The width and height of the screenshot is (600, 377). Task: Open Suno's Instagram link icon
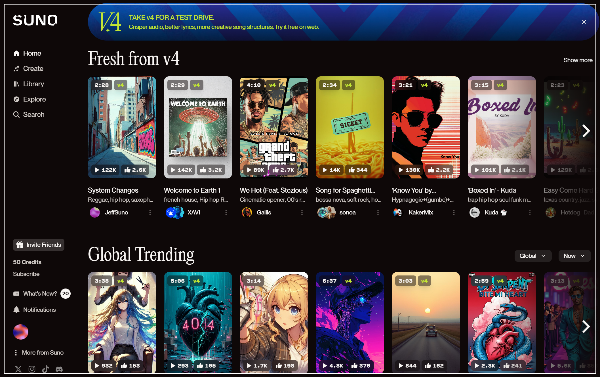click(32, 369)
